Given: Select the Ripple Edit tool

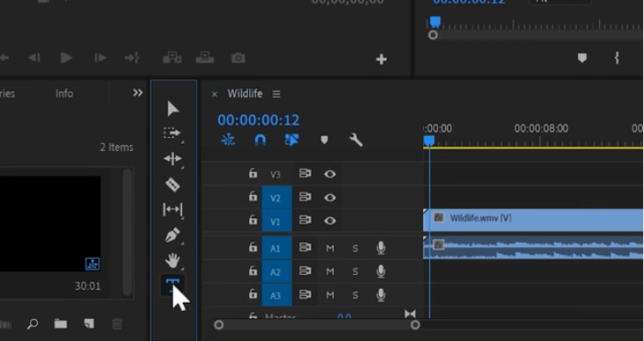Looking at the screenshot, I should 172,159.
